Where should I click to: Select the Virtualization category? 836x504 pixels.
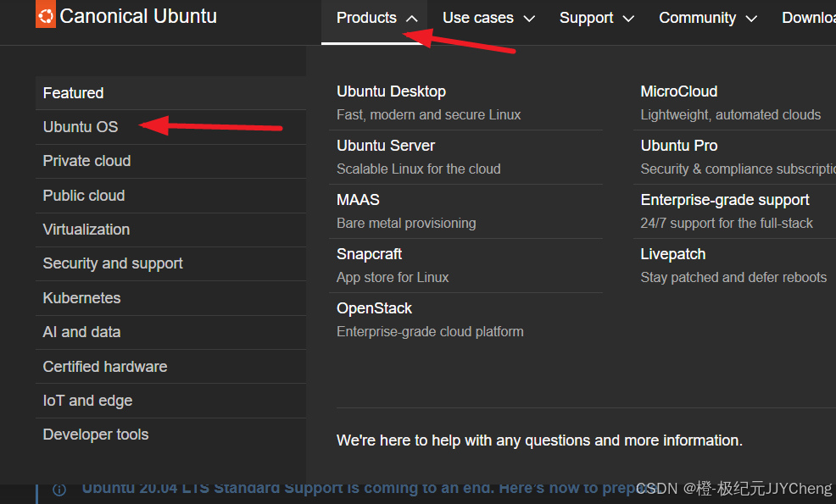click(170, 230)
